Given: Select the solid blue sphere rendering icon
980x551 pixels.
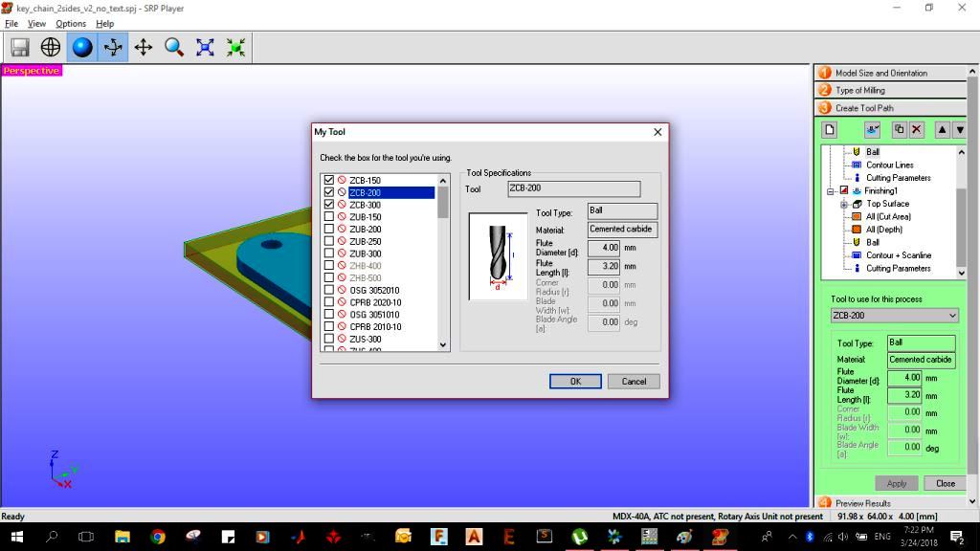Looking at the screenshot, I should coord(82,48).
